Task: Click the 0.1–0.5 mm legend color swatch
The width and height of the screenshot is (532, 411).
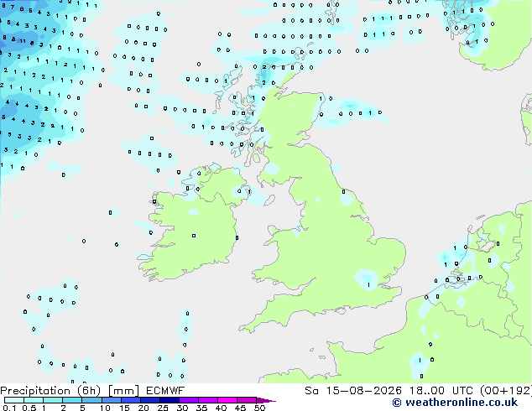Action: pos(14,400)
